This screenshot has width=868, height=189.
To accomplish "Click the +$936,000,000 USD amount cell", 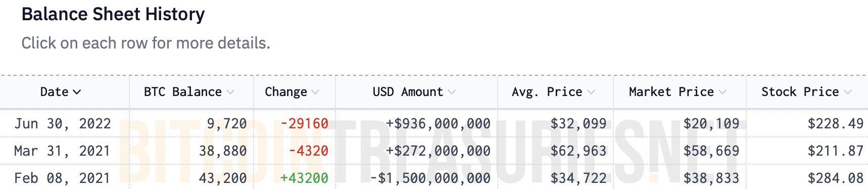I will point(438,123).
